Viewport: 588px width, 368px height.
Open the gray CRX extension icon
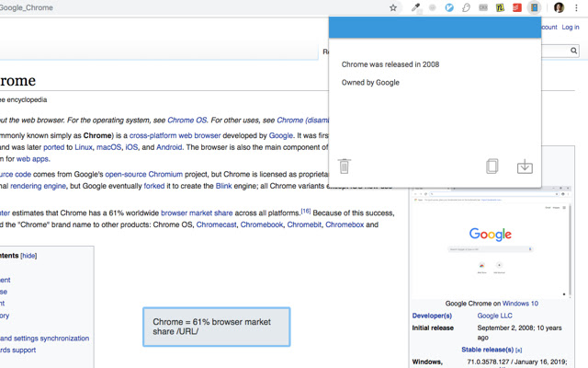[x=483, y=7]
